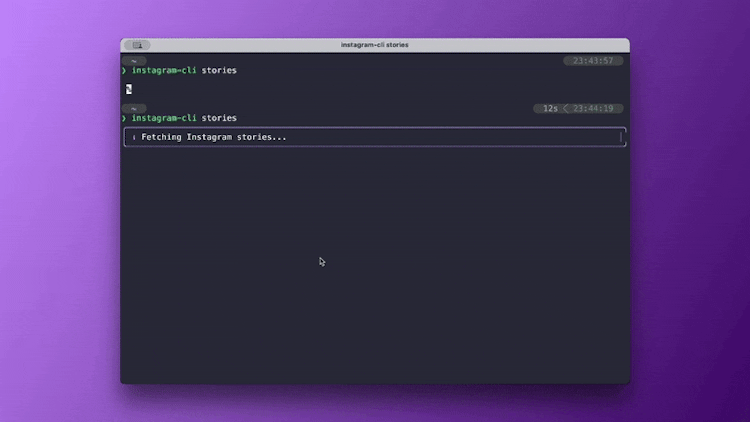Click the chevron separator beside 12s
Viewport: 750px width, 422px height.
565,108
